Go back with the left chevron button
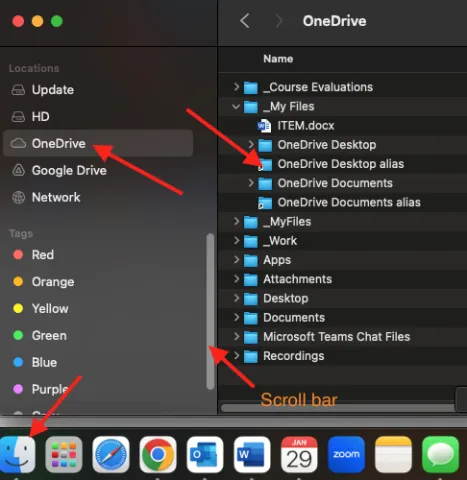Image resolution: width=467 pixels, height=480 pixels. 245,21
